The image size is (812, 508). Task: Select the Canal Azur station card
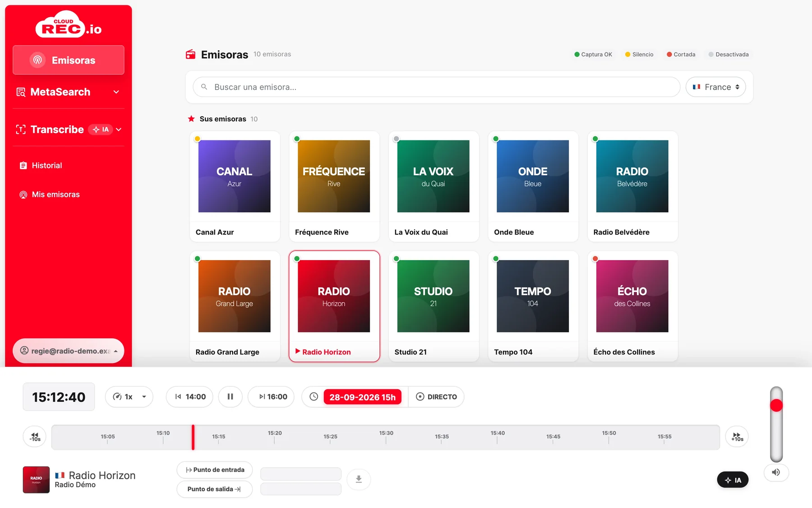tap(235, 186)
